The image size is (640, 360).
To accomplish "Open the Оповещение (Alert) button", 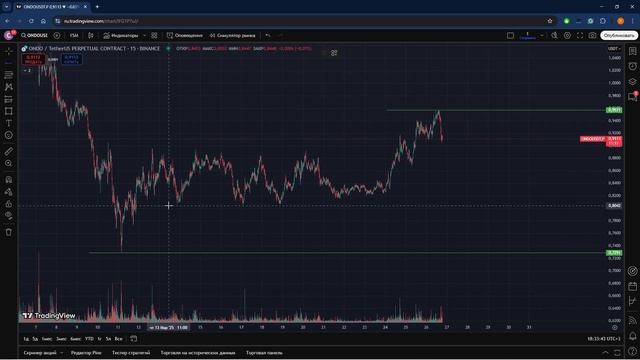I will pos(185,36).
